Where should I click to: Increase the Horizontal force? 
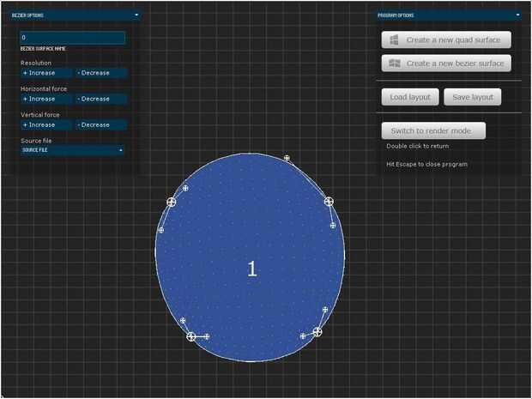coord(46,99)
